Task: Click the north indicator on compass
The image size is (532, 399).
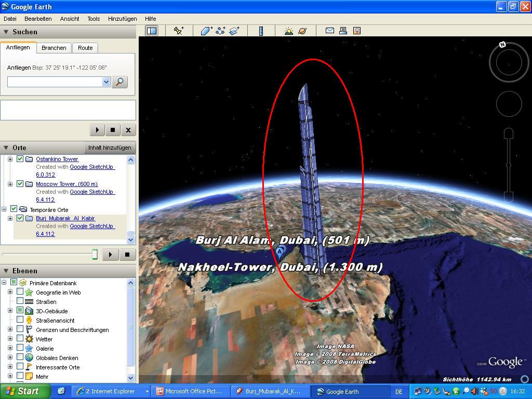Action: point(502,44)
